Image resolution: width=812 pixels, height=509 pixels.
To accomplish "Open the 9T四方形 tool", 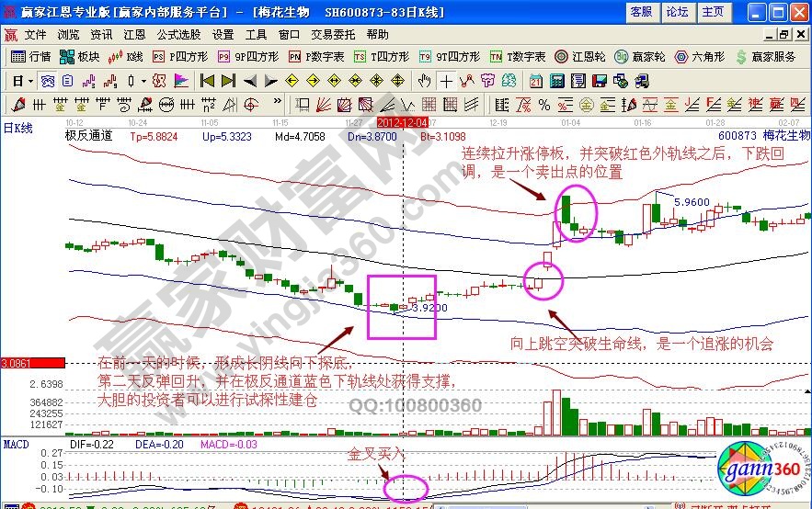I will [x=450, y=57].
